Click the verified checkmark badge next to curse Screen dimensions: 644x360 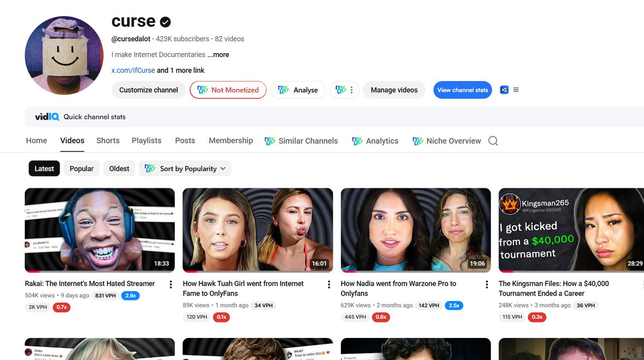tap(166, 22)
